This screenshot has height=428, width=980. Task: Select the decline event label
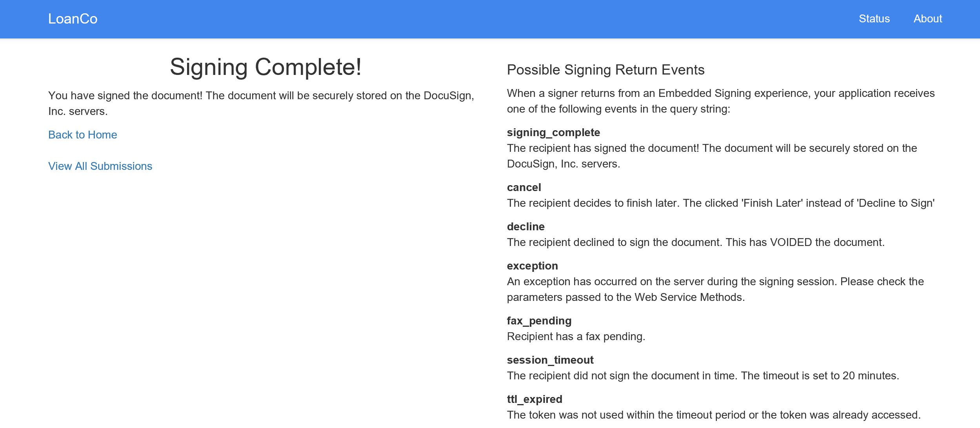pyautogui.click(x=525, y=226)
